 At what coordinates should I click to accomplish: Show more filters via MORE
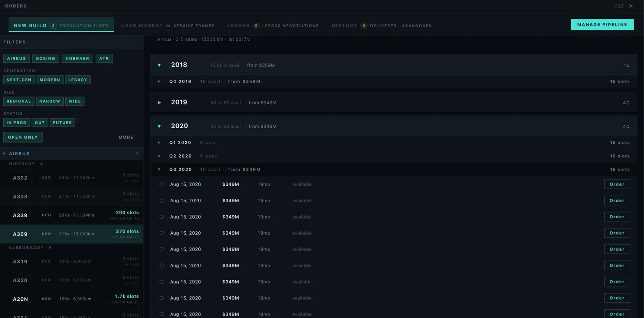click(x=126, y=137)
